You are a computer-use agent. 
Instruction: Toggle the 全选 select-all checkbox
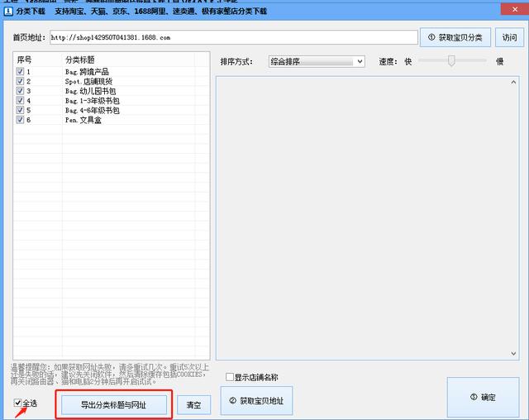pyautogui.click(x=18, y=403)
